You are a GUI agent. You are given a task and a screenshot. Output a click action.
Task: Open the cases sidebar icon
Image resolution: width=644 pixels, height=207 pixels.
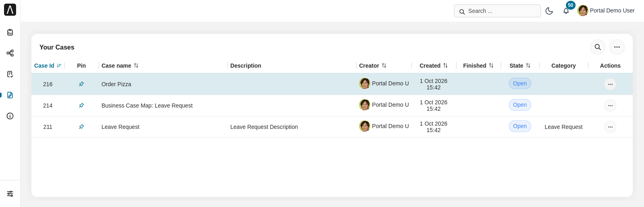tap(10, 95)
